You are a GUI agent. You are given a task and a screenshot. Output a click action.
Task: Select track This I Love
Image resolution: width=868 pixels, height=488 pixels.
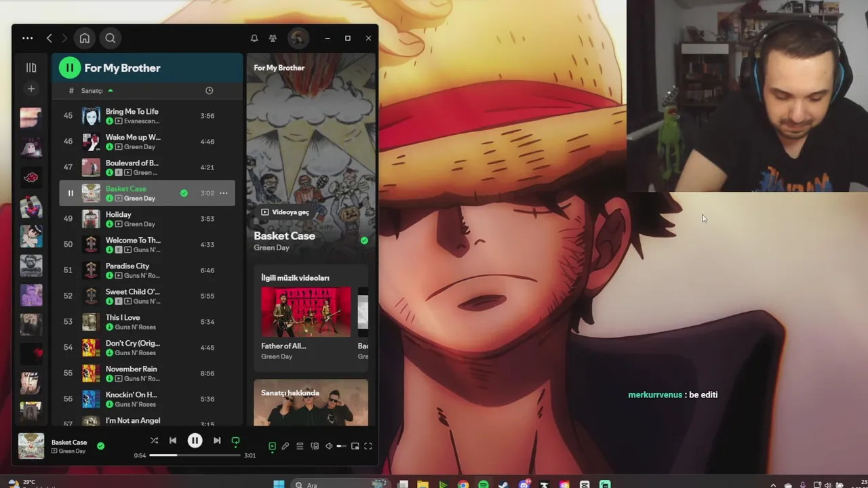pos(147,322)
